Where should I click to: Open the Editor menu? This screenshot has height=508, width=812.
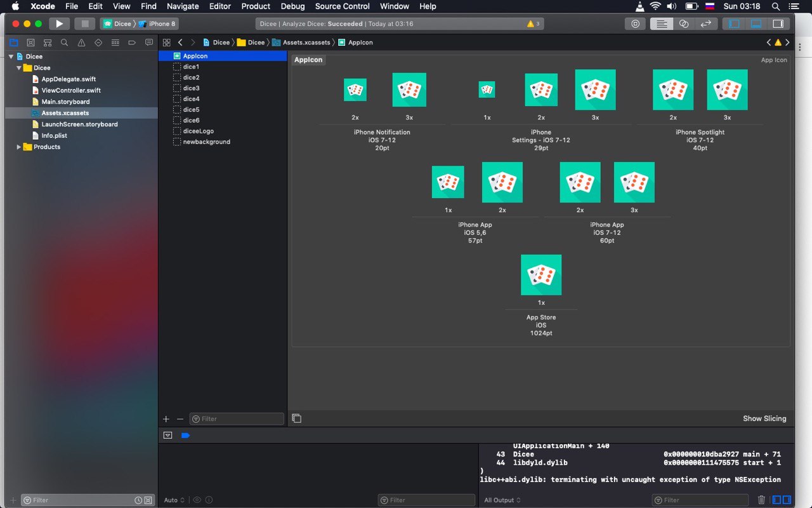tap(220, 6)
